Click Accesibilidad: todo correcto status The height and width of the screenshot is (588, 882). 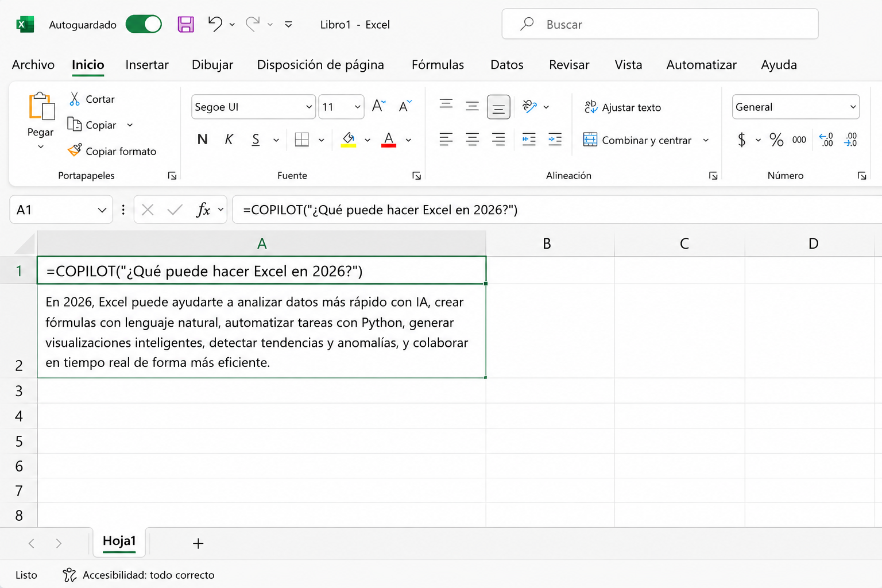[x=138, y=575]
